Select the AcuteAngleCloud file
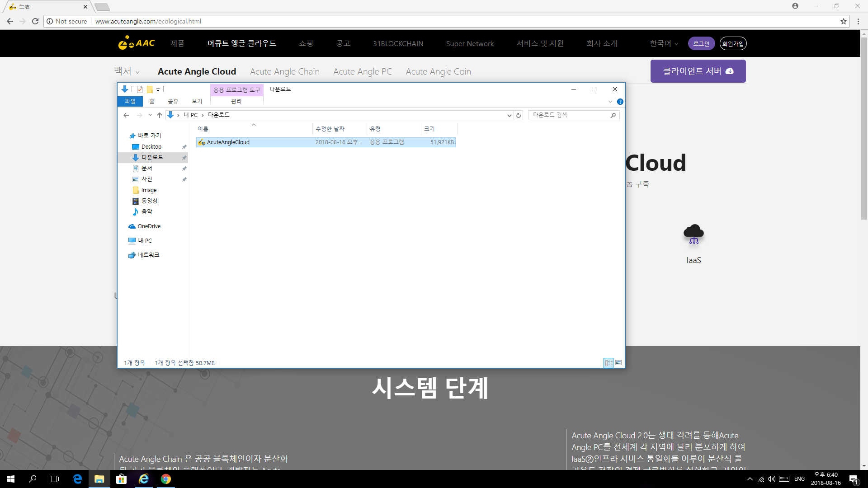The height and width of the screenshot is (488, 868). pyautogui.click(x=228, y=142)
